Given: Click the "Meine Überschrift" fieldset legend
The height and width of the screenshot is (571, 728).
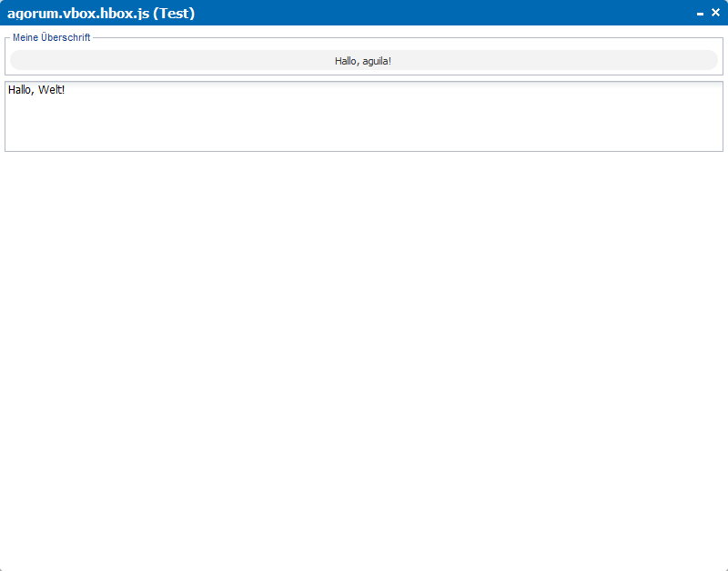Looking at the screenshot, I should 52,37.
